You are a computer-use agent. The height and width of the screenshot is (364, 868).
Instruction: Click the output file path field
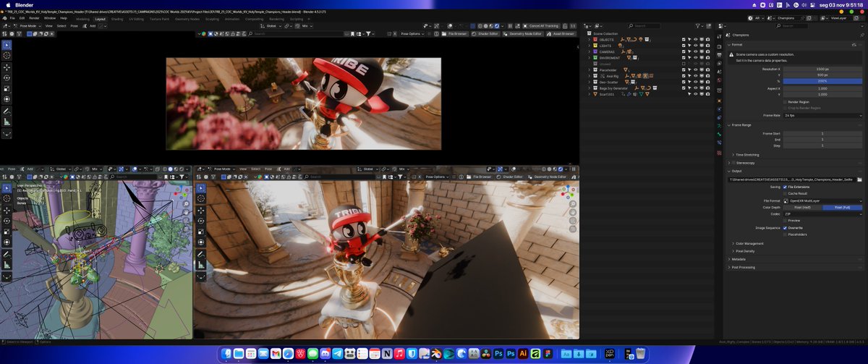coord(791,179)
